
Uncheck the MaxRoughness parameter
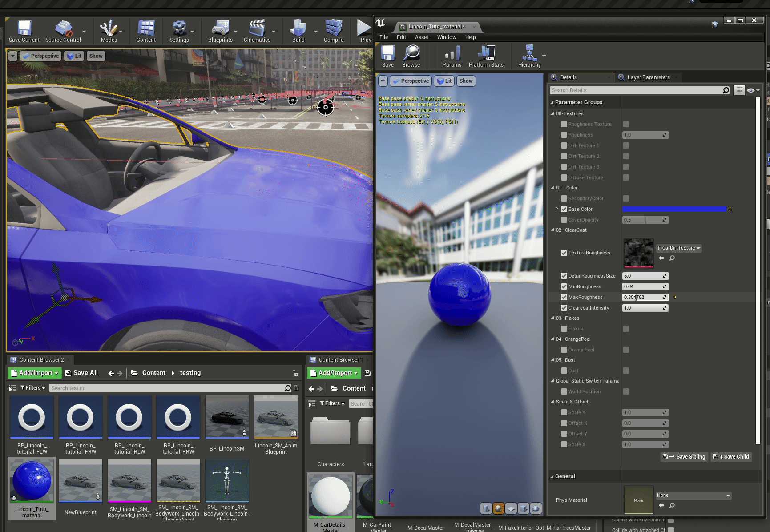tap(564, 297)
